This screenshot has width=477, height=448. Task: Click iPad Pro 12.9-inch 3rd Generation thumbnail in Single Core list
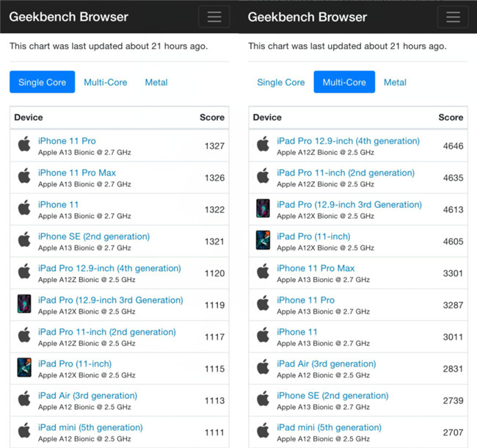pos(24,304)
